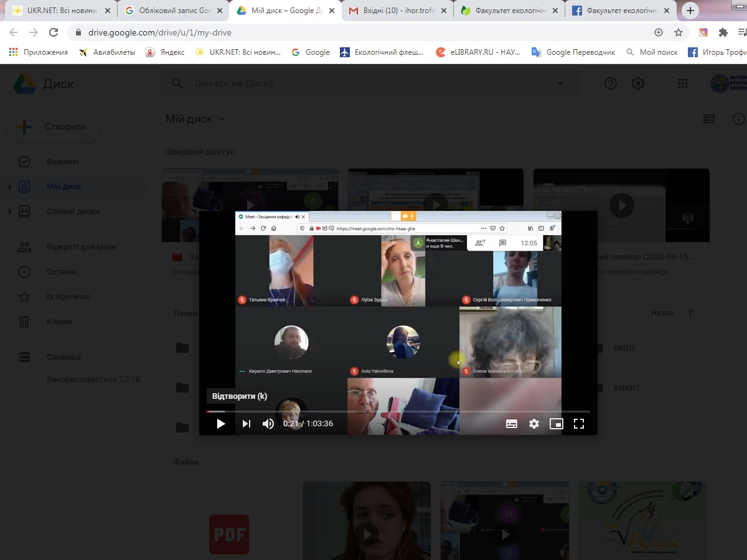747x560 pixels.
Task: Click the 'Створити' new button
Action: tap(55, 127)
